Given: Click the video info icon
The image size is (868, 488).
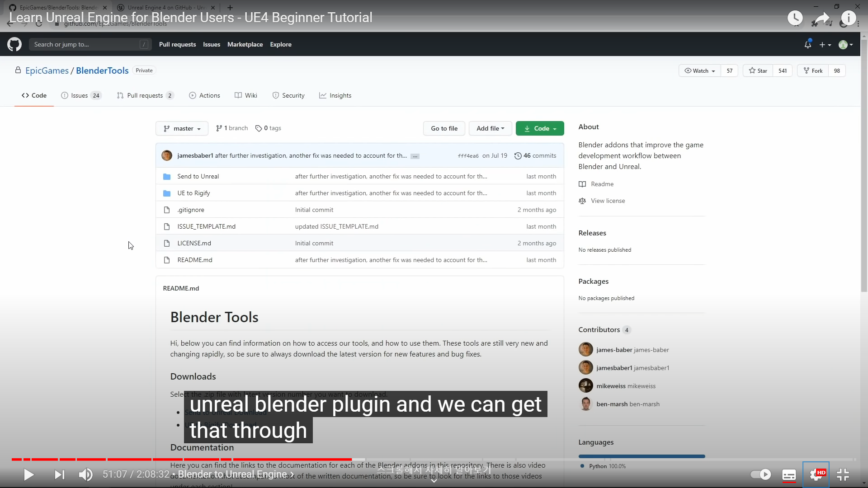Looking at the screenshot, I should 849,18.
